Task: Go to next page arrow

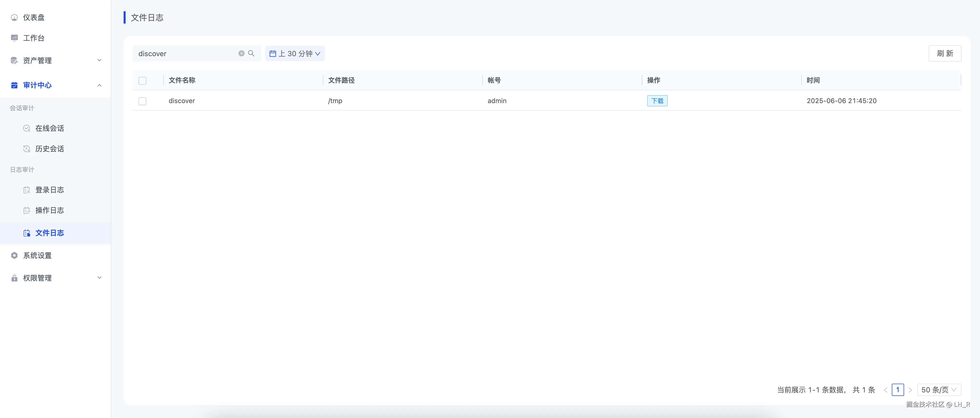Action: tap(910, 390)
